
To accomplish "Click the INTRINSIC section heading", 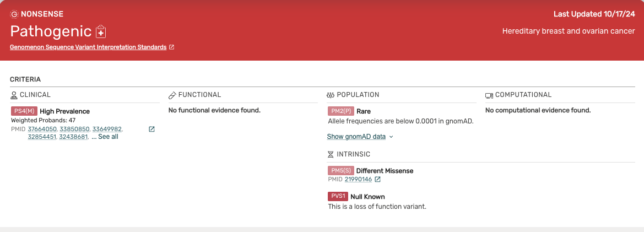I will pos(353,154).
